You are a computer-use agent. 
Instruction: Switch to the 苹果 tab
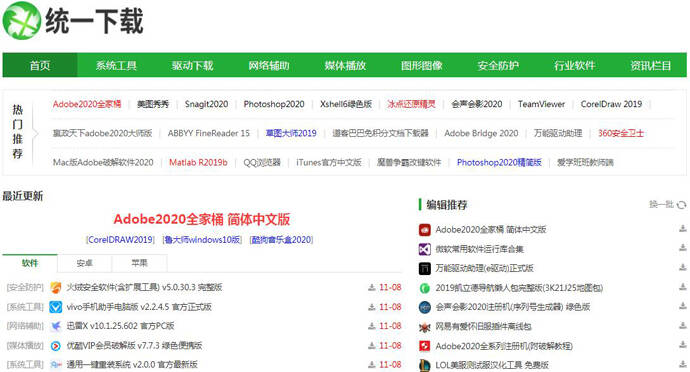139,263
